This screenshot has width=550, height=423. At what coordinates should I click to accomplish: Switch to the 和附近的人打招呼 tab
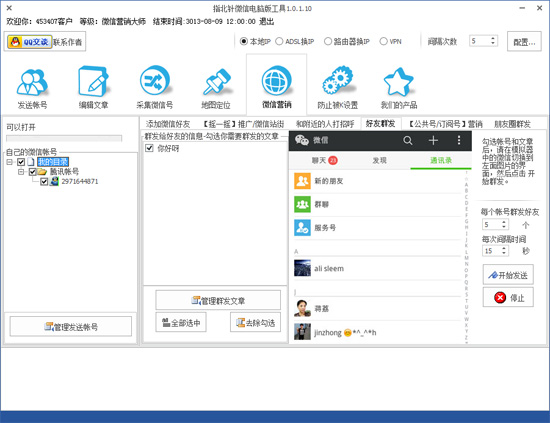[325, 124]
